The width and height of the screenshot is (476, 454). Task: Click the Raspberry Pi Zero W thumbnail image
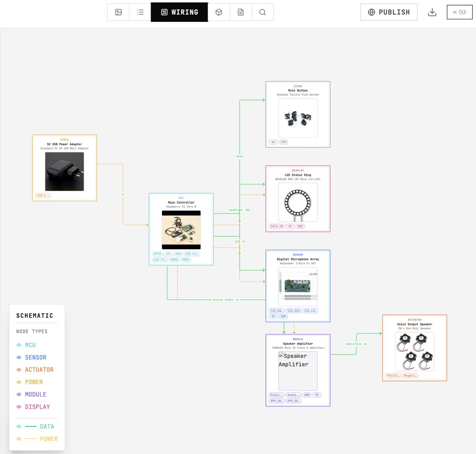click(x=181, y=229)
